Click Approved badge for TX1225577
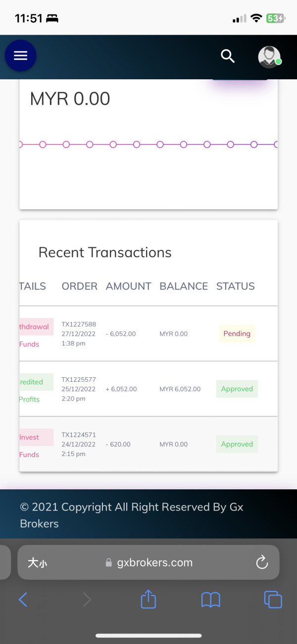297x644 pixels. pos(237,389)
